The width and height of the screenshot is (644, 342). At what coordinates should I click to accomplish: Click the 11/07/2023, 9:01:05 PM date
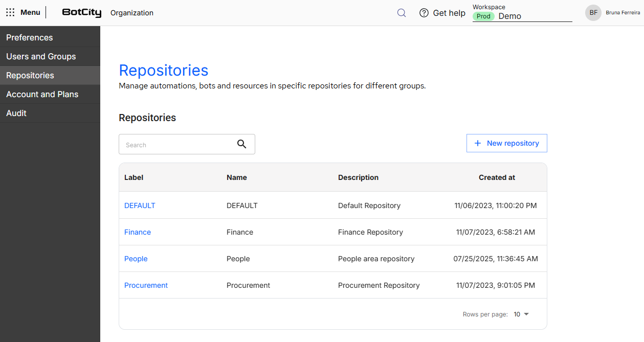pos(496,285)
